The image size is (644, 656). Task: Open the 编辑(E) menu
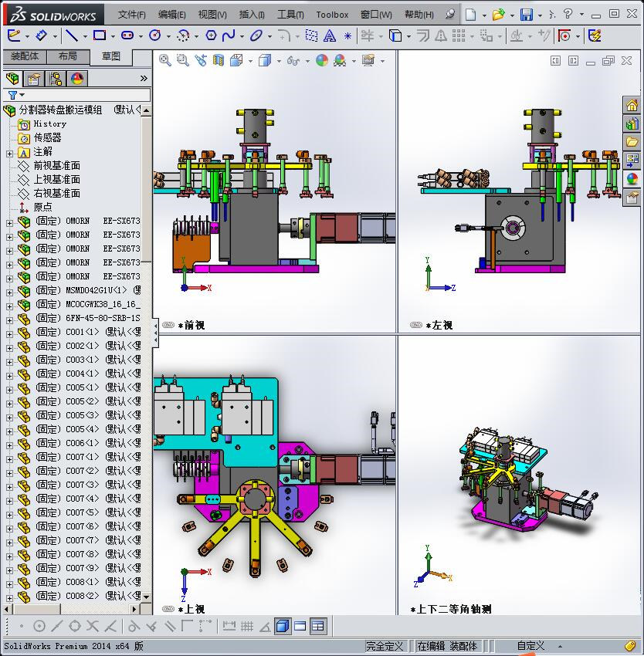click(x=171, y=15)
